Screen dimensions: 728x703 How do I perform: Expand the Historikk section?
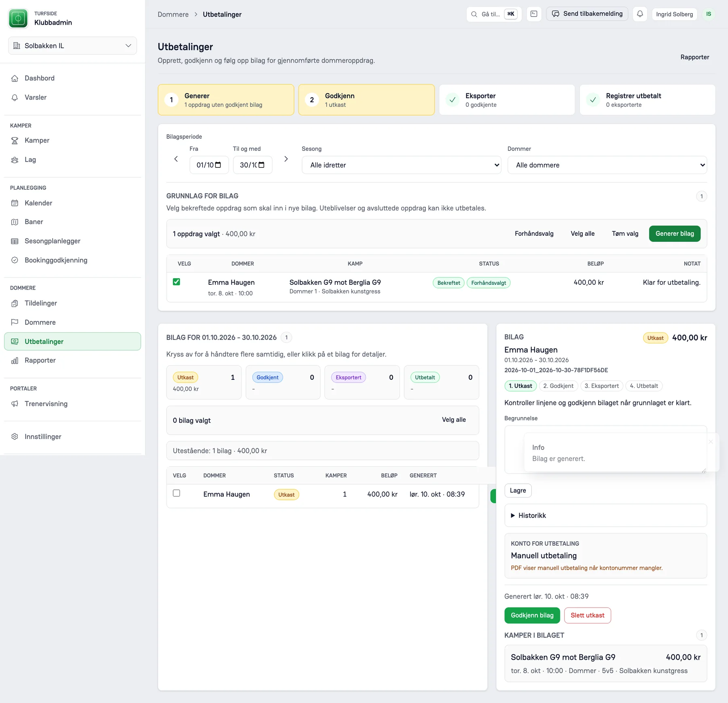pos(605,515)
